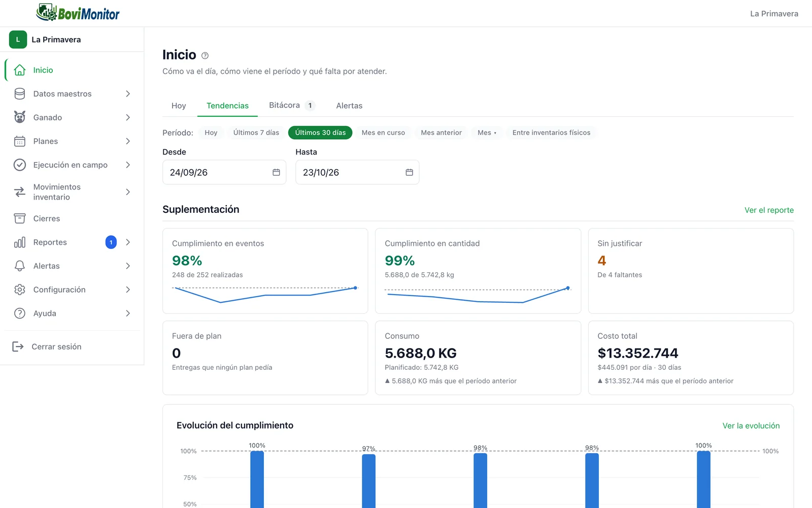
Task: Switch to the Bitácora tab
Action: (292, 105)
